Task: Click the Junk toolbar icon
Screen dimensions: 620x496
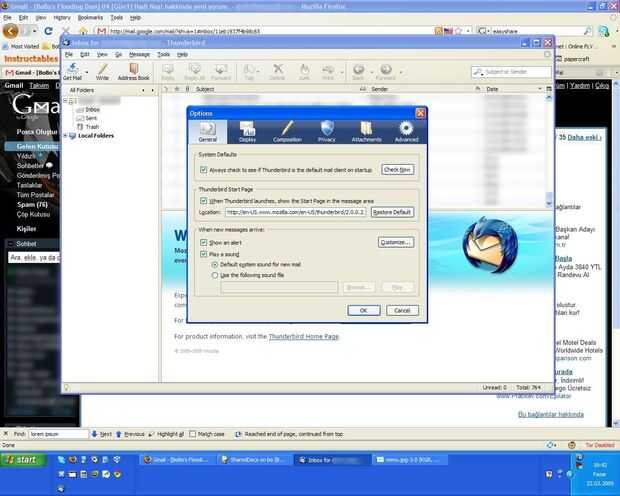Action: (x=304, y=72)
